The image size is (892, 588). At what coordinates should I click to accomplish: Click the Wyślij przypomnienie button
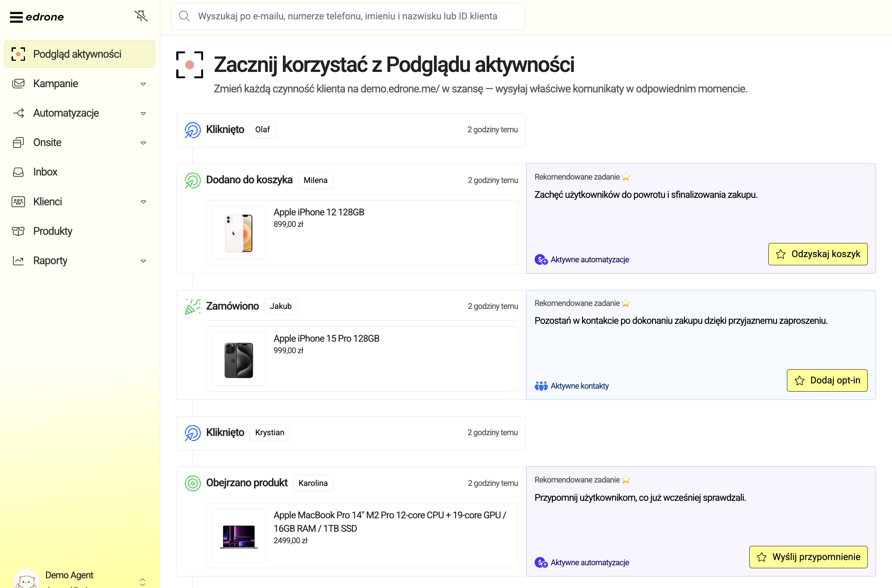pyautogui.click(x=809, y=557)
